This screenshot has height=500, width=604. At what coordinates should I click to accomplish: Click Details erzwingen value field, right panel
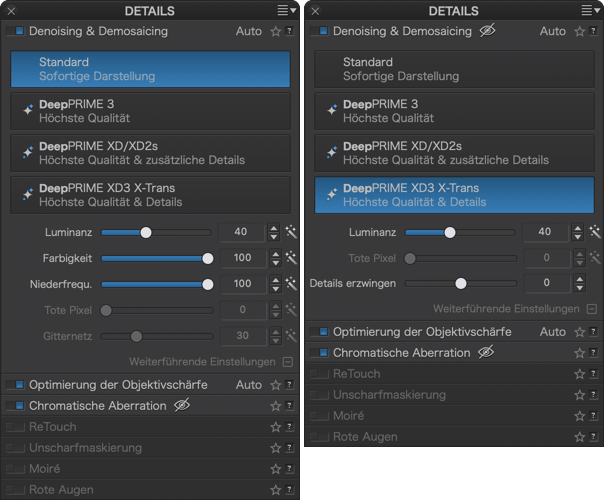point(547,283)
